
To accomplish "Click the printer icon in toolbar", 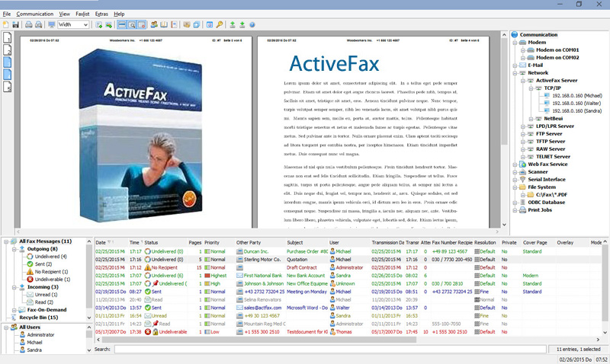I will pyautogui.click(x=29, y=24).
